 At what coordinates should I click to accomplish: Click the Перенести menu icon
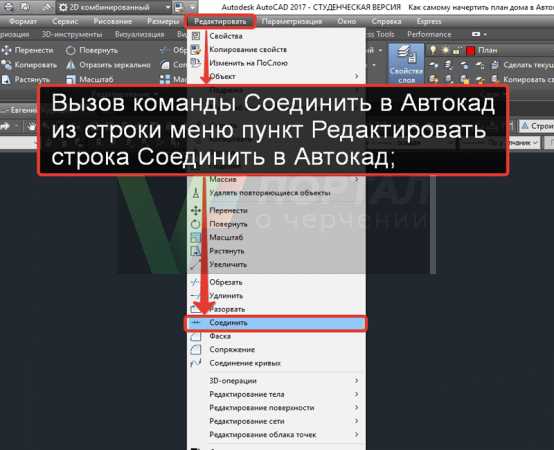pyautogui.click(x=196, y=211)
